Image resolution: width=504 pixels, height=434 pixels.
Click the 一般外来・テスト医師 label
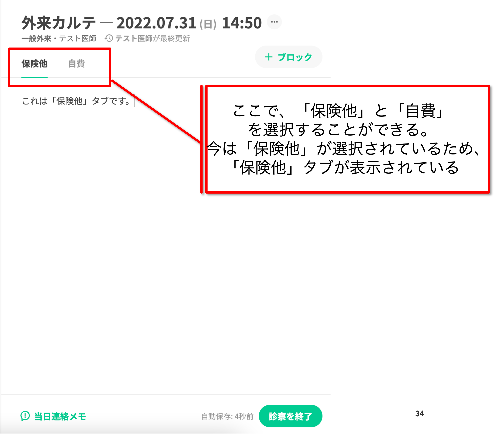[59, 38]
